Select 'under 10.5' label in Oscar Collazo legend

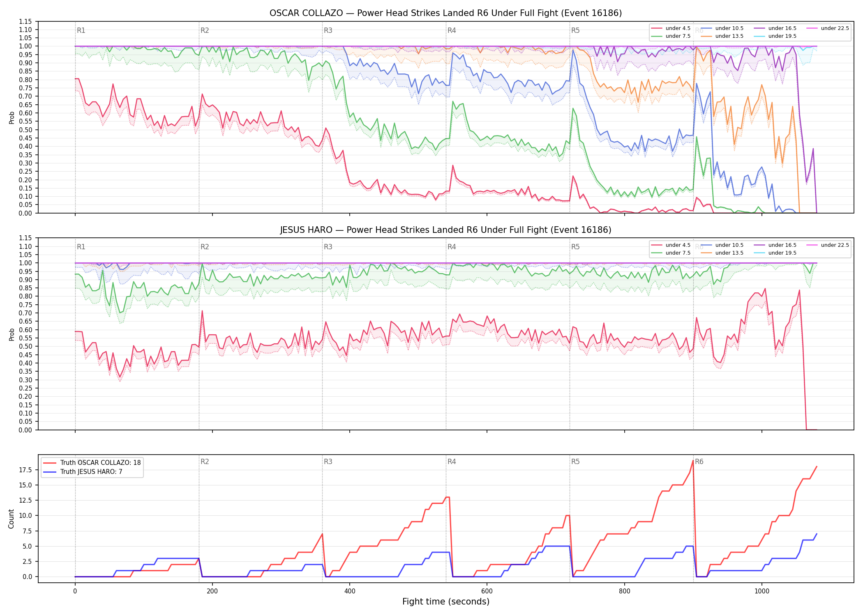[x=729, y=28]
